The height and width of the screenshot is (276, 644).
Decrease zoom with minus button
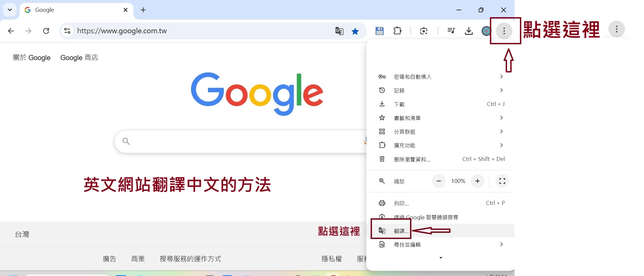point(439,181)
